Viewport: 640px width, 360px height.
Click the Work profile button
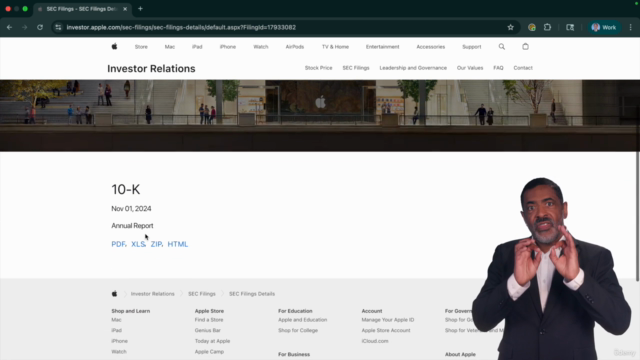(x=604, y=27)
